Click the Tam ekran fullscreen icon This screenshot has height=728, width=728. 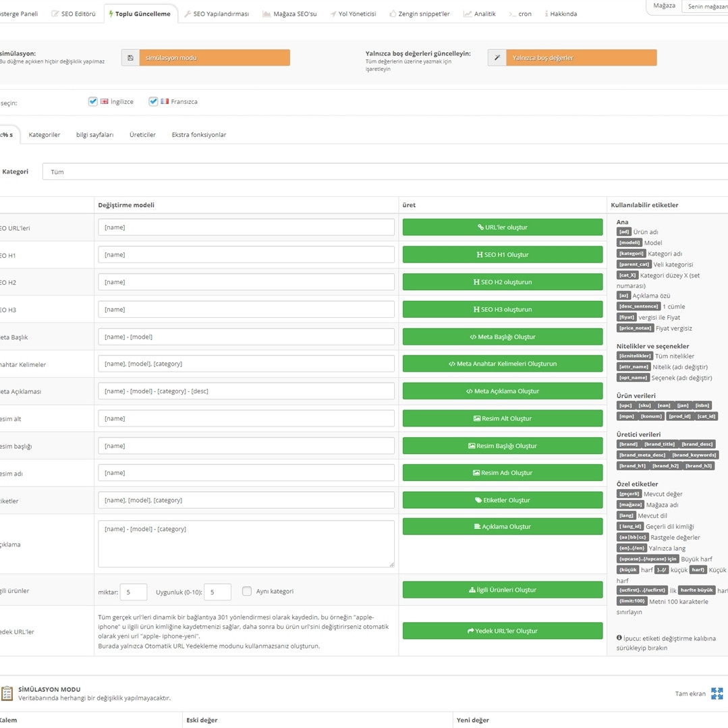point(717,694)
